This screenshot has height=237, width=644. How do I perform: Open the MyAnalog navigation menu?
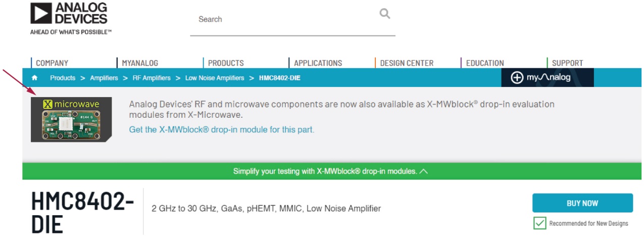pos(140,63)
